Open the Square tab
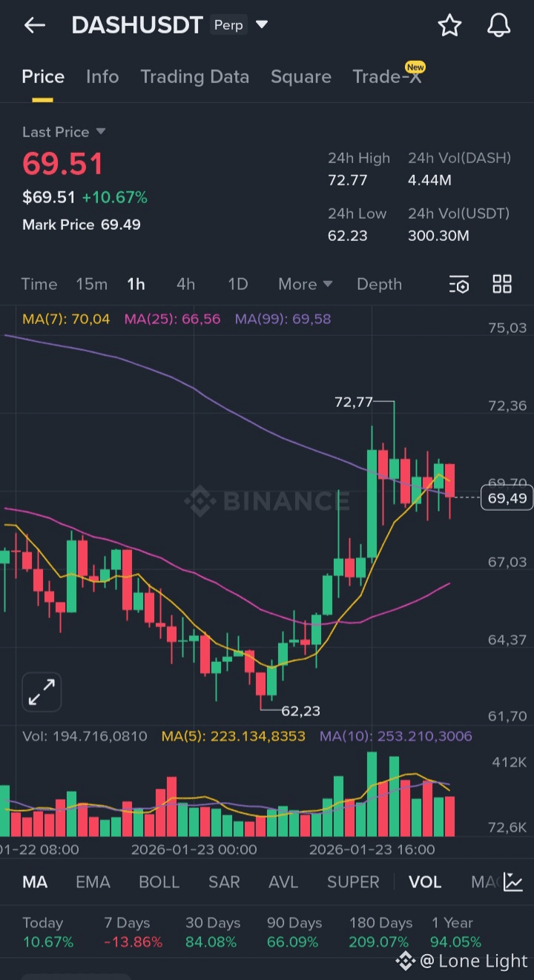The height and width of the screenshot is (980, 534). [x=301, y=77]
